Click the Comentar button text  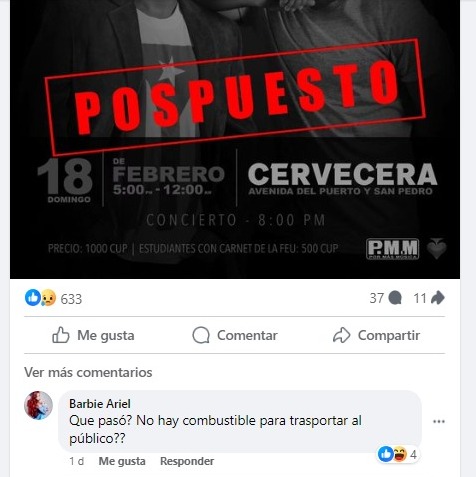pyautogui.click(x=247, y=335)
